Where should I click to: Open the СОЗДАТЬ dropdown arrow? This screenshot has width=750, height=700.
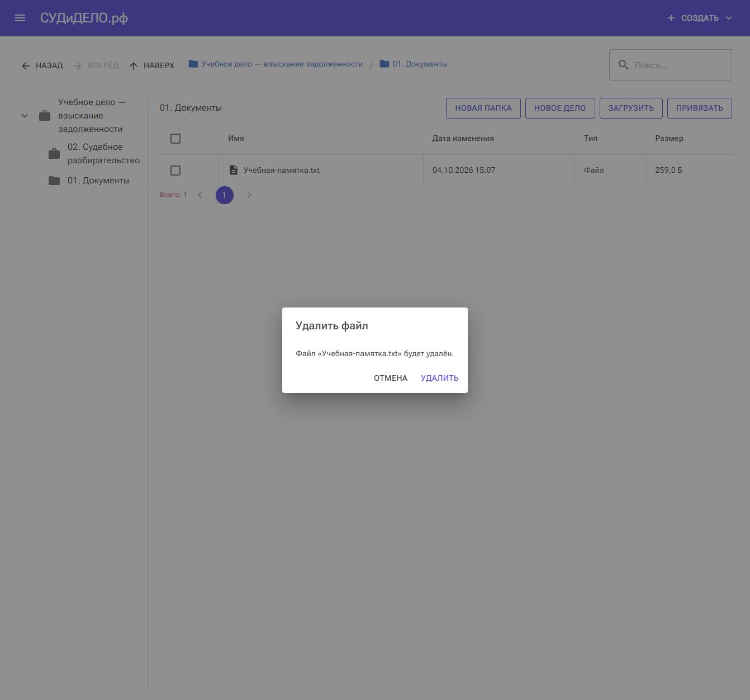tap(729, 18)
